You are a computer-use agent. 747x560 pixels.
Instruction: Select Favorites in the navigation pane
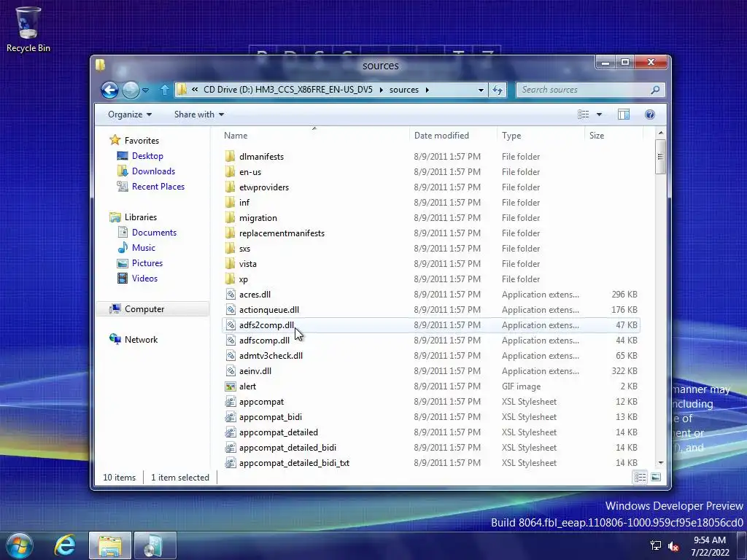[x=142, y=141]
